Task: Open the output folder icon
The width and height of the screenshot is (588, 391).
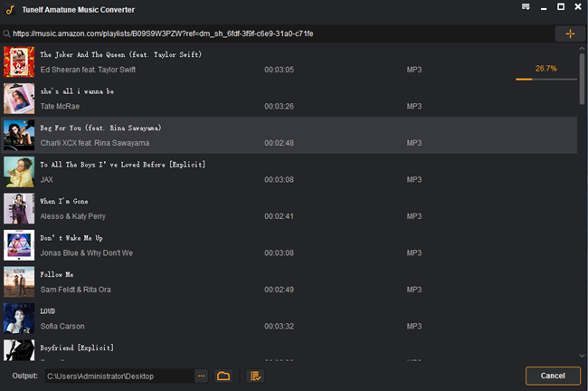Action: [223, 376]
